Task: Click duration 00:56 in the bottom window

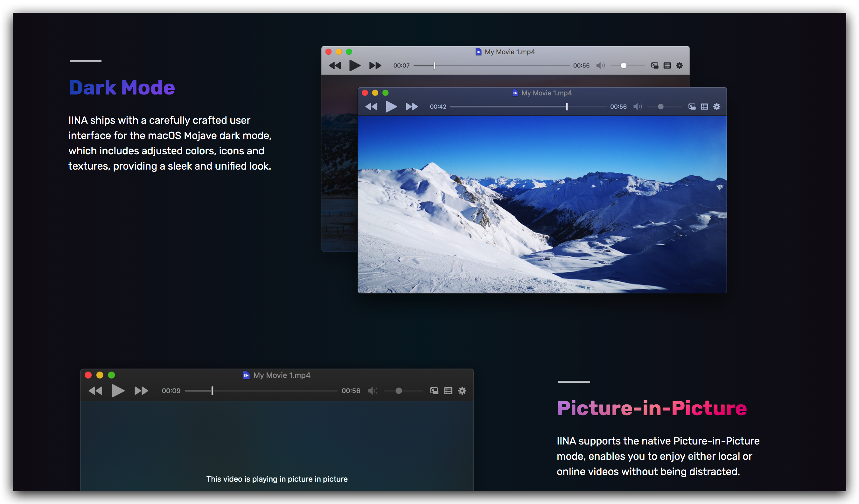Action: pos(351,391)
